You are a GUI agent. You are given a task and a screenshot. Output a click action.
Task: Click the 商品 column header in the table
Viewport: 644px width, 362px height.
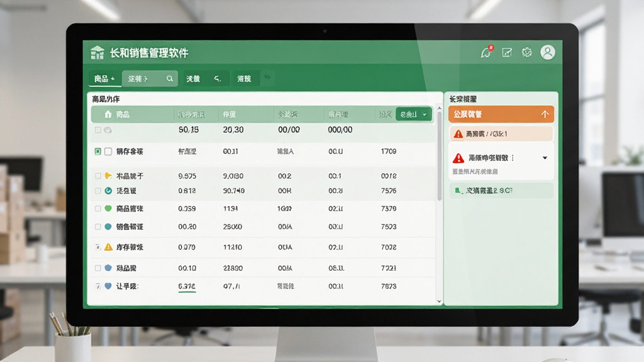(123, 114)
